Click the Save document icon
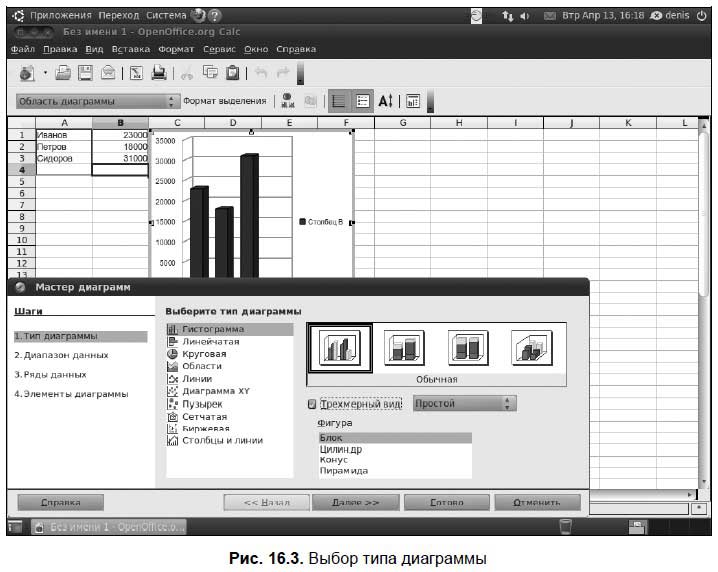The width and height of the screenshot is (718, 572). coord(85,73)
